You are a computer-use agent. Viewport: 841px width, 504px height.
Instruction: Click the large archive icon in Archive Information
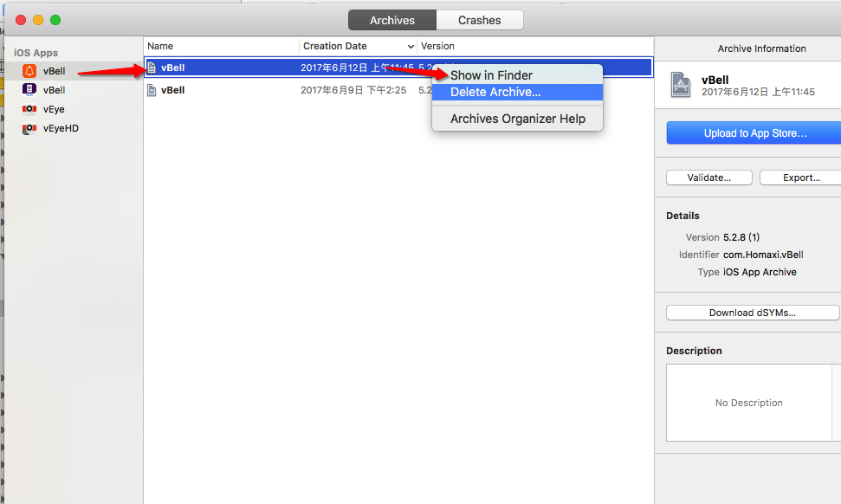click(681, 85)
